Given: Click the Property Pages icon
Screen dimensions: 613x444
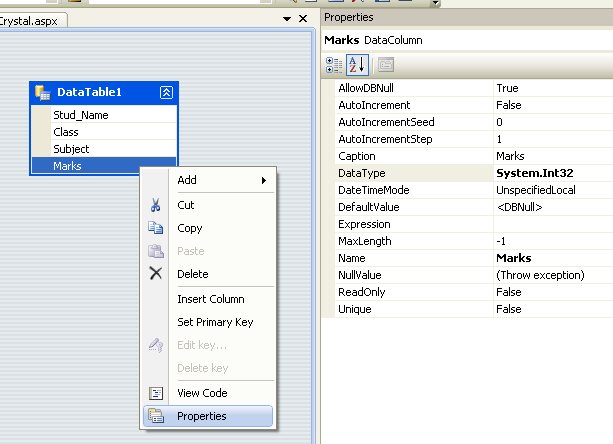Looking at the screenshot, I should (x=385, y=64).
